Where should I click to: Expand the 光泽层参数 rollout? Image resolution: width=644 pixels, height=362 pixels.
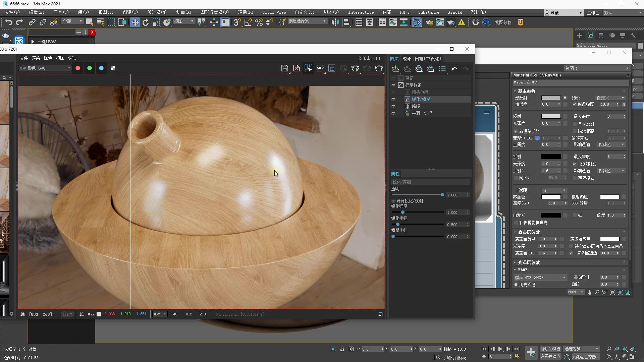point(529,262)
